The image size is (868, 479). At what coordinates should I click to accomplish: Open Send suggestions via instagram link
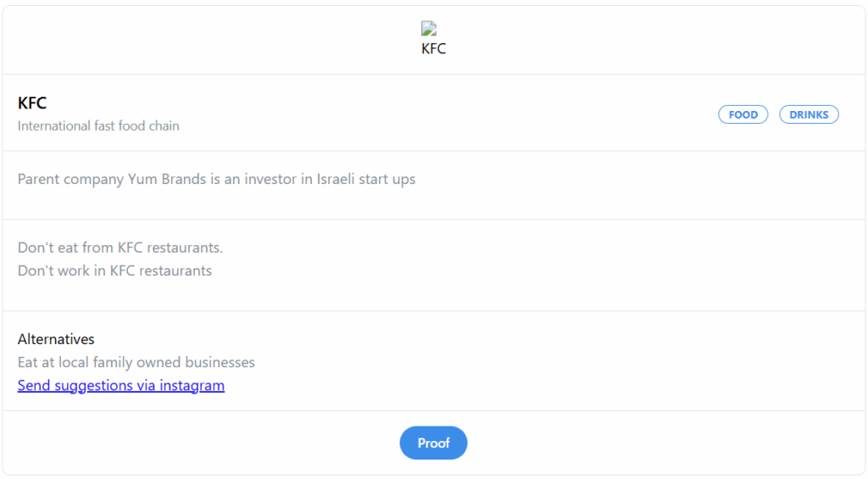121,386
